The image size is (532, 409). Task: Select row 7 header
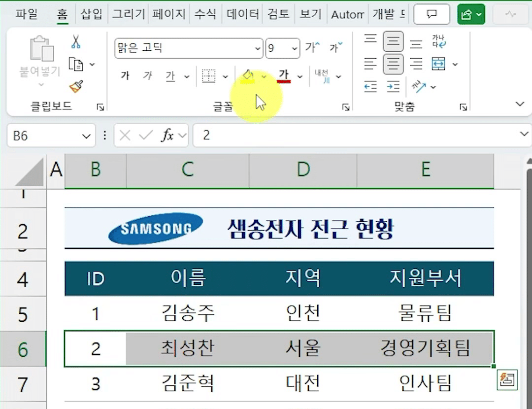point(23,384)
